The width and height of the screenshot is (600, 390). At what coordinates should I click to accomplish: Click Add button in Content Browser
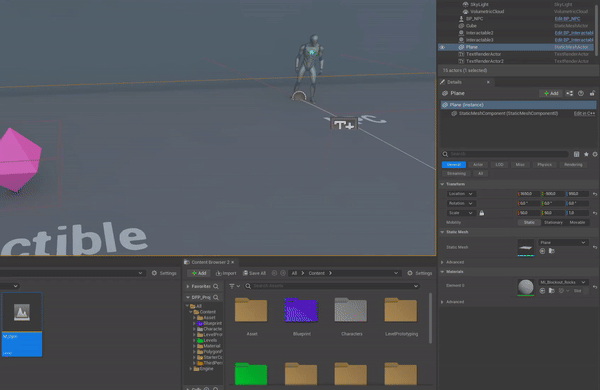point(199,273)
